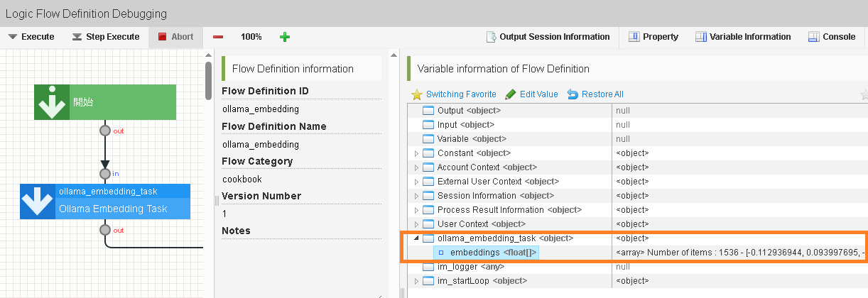Click the red zoom out minus icon

tap(218, 37)
